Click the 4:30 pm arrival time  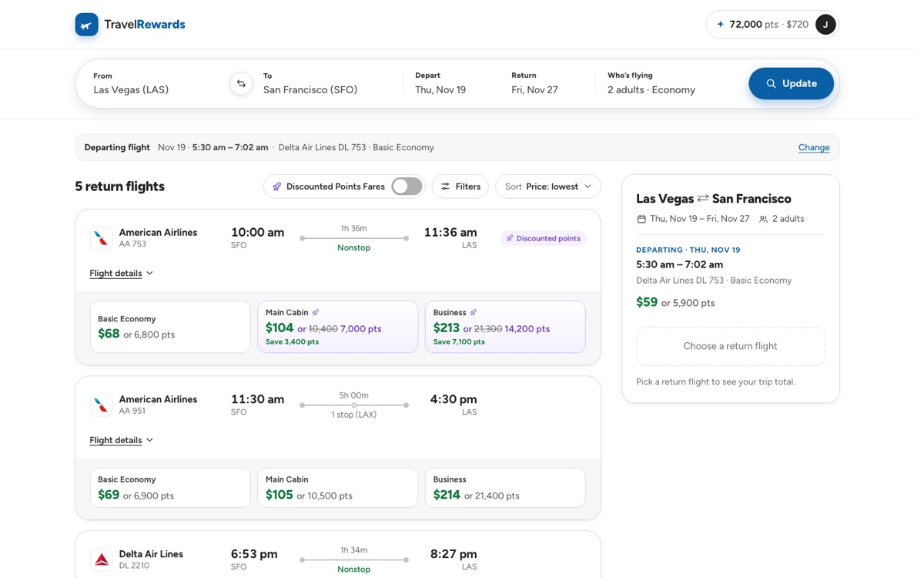(x=454, y=399)
